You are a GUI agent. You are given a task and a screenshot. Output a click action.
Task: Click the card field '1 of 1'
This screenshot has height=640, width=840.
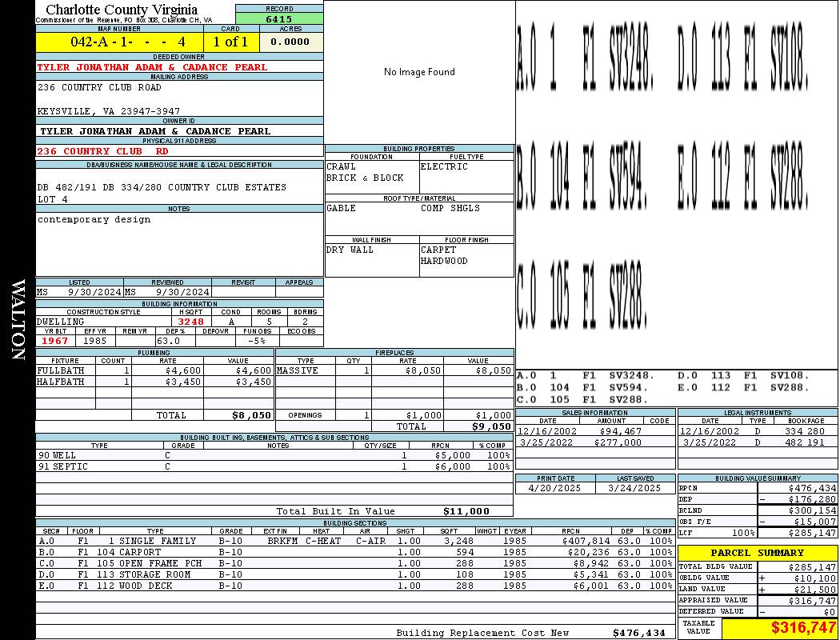coord(231,42)
